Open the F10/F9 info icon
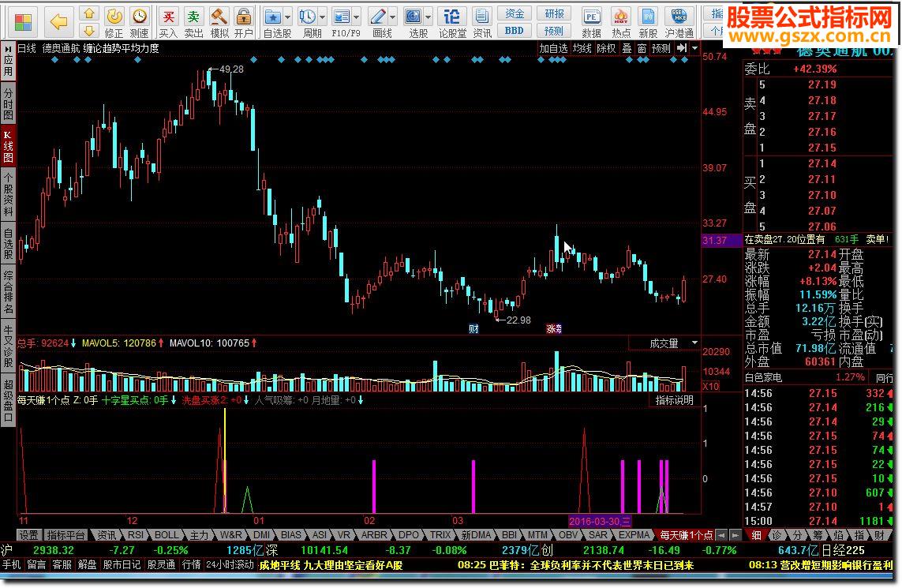 pos(342,22)
